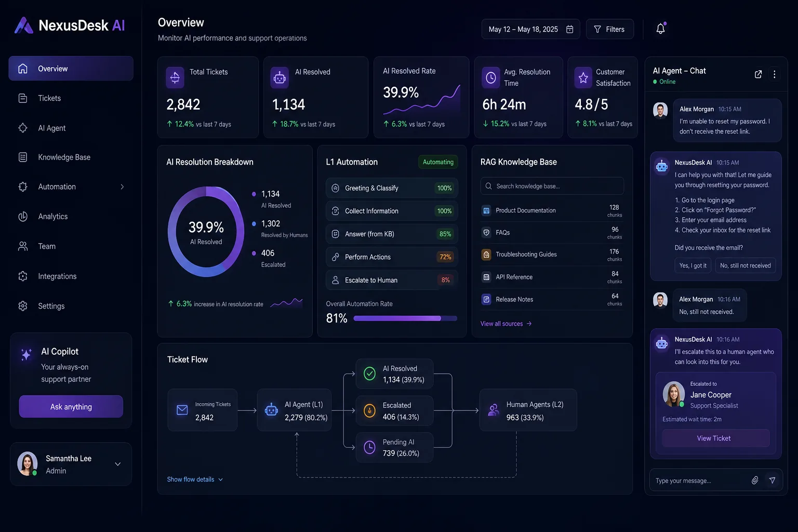The height and width of the screenshot is (532, 798).
Task: Open the May 12 – May 18 date picker
Action: tap(531, 29)
